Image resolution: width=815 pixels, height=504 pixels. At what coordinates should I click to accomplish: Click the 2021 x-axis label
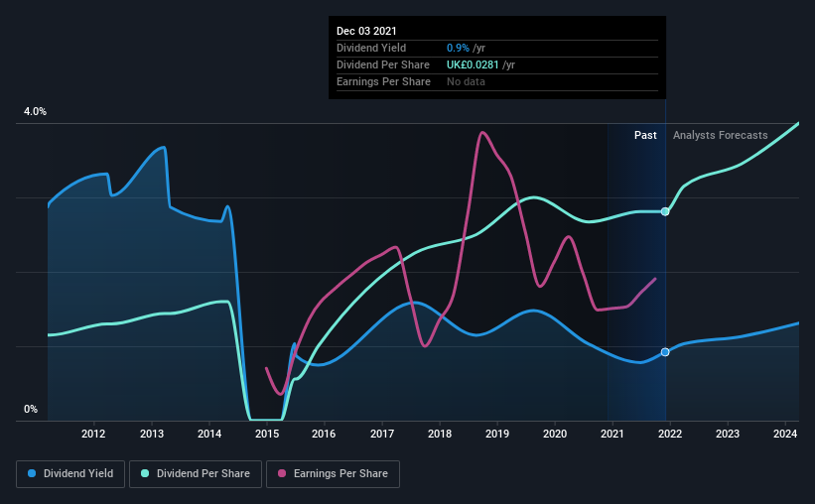click(x=612, y=434)
